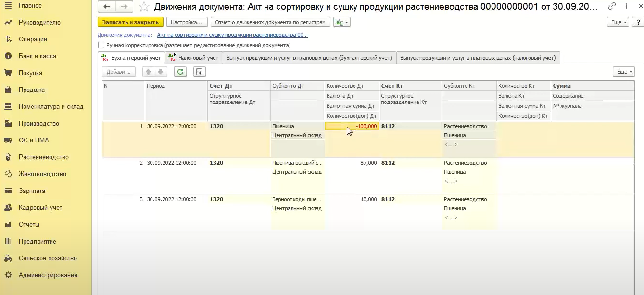Open Животноводство section in sidebar
The height and width of the screenshot is (295, 644).
(x=42, y=174)
